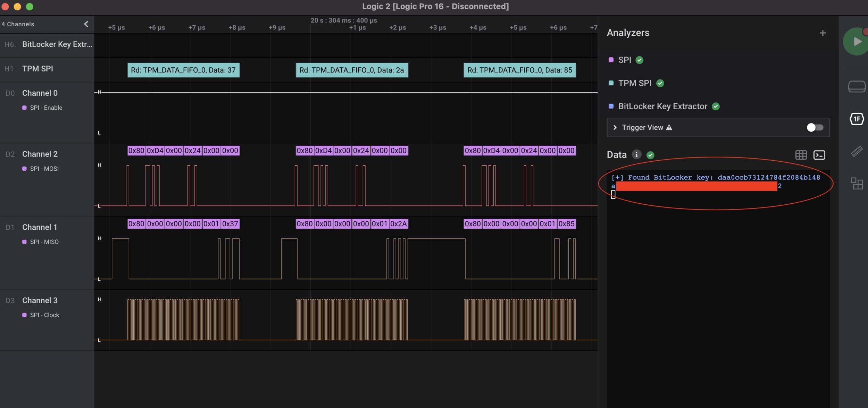Open the Analyzers 1F sidebar icon
The image size is (868, 408).
857,119
